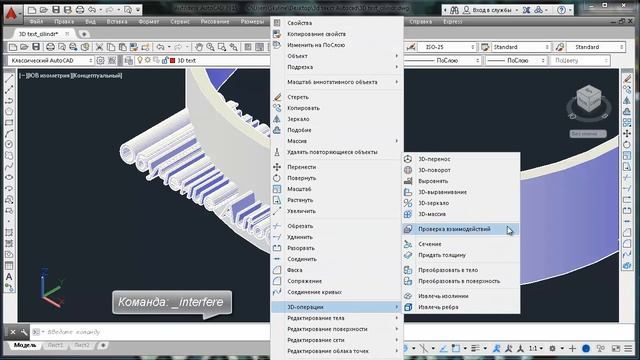Select Зеркало in the modify menu
This screenshot has height=360, width=640.
(337, 119)
